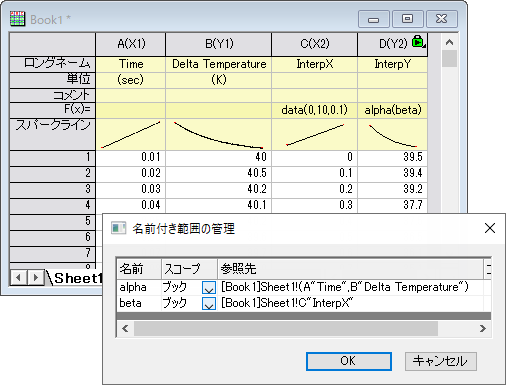The image size is (506, 385).
Task: Open scope dropdown for alpha range
Action: [x=209, y=287]
